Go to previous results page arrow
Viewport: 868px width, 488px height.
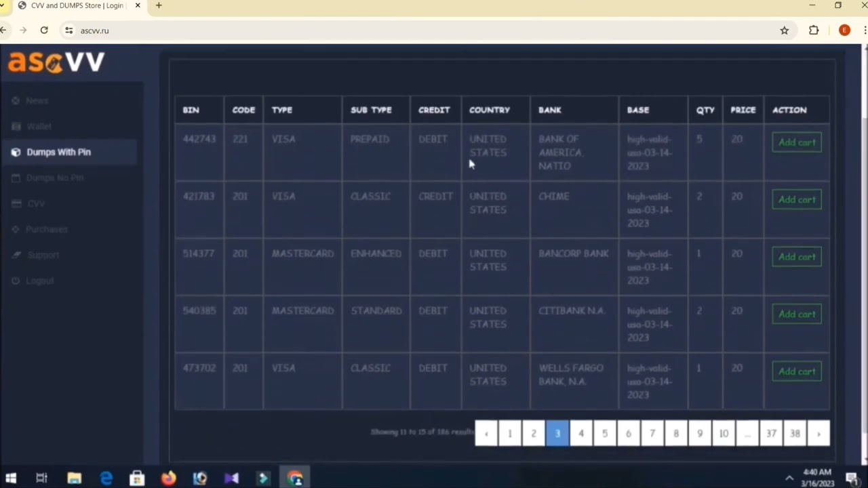coord(486,433)
